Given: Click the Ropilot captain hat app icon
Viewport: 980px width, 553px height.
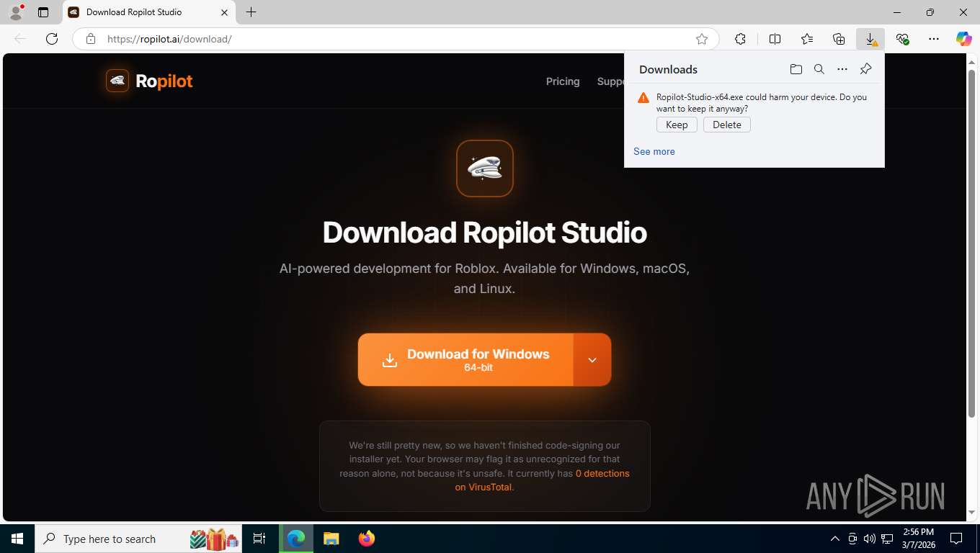Looking at the screenshot, I should pyautogui.click(x=485, y=168).
